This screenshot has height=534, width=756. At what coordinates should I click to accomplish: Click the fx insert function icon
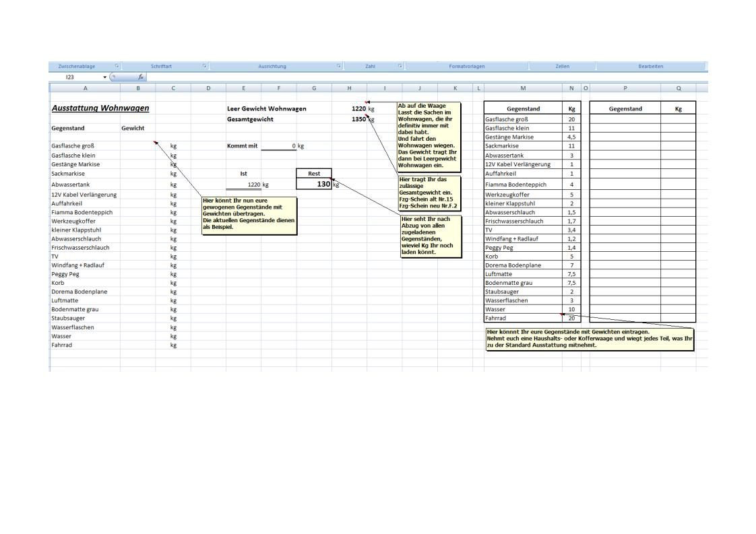pyautogui.click(x=140, y=77)
